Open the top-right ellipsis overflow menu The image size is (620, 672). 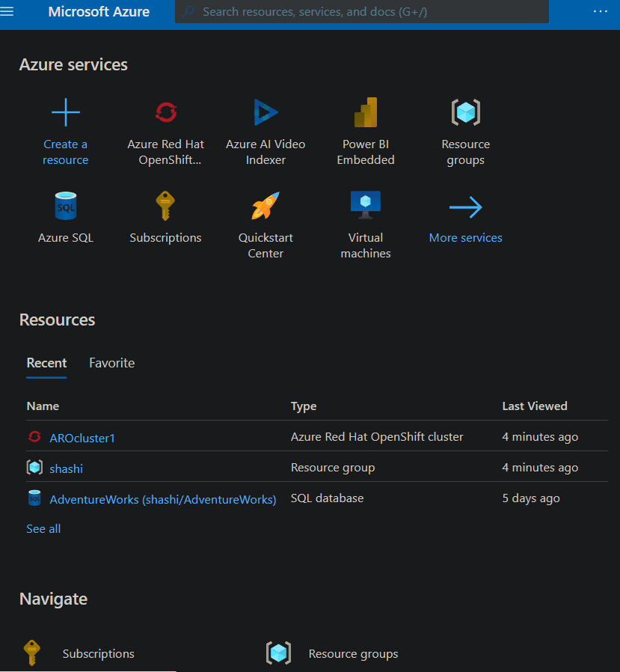[601, 12]
